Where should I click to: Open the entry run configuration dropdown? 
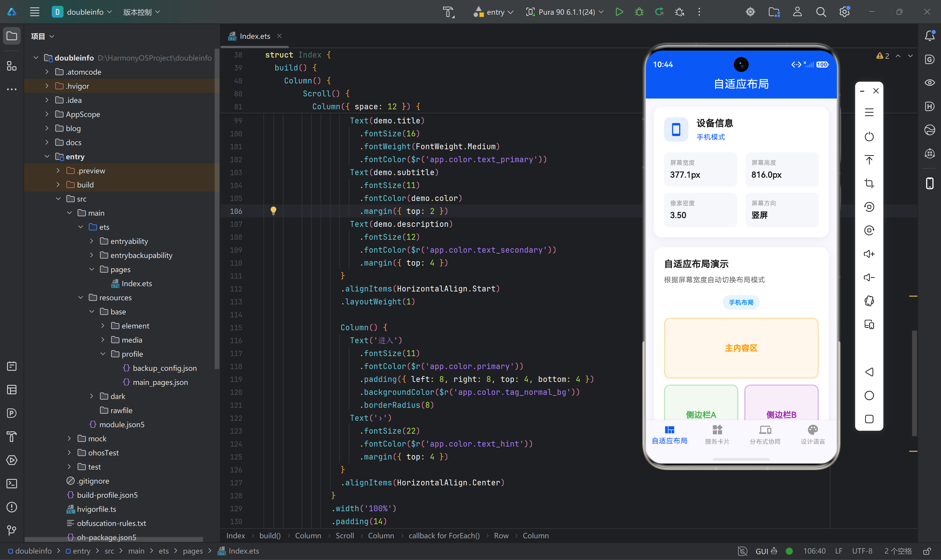coord(493,12)
